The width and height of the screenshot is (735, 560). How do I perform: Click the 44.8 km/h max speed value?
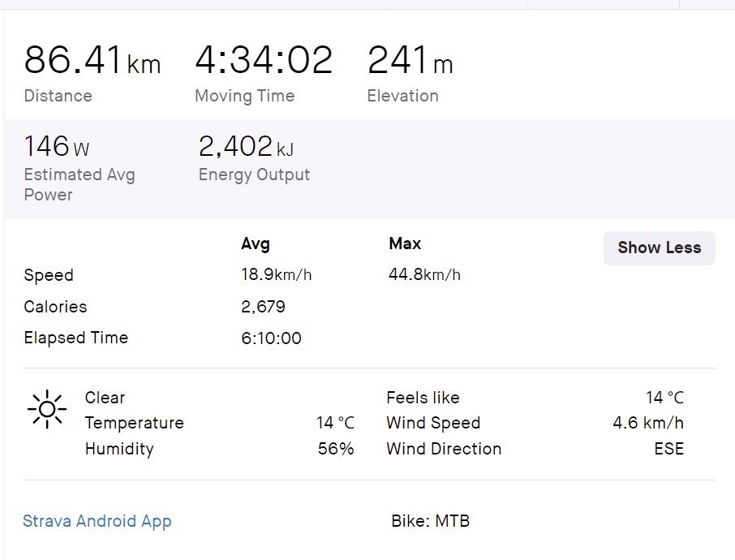[x=424, y=275]
